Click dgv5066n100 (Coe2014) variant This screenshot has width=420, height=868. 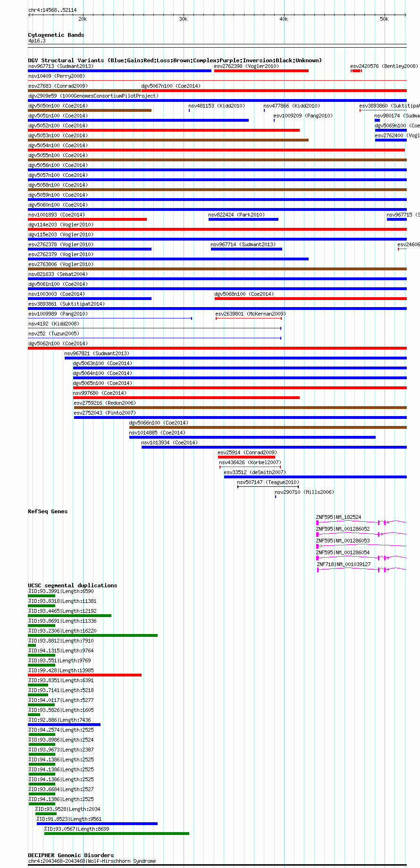[268, 427]
